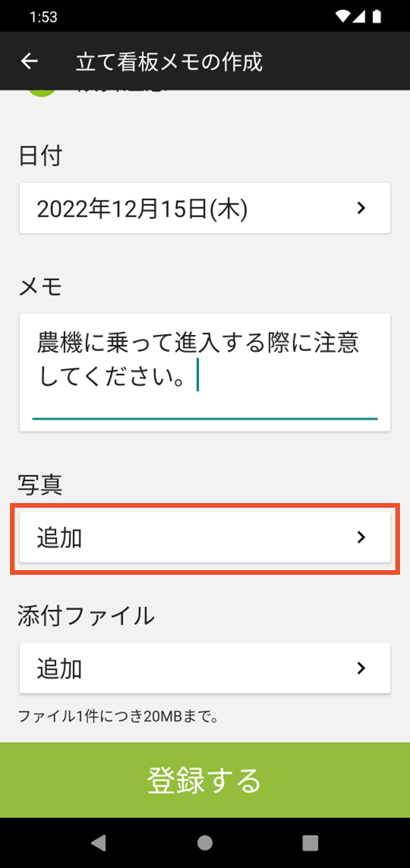Tap the 登録する button
The image size is (410, 868).
205,780
